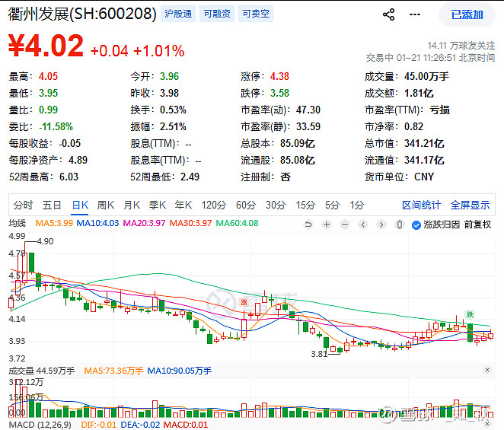Click the 总市值 value 341.21亿
Image resolution: width=504 pixels, height=430 pixels.
pyautogui.click(x=424, y=143)
